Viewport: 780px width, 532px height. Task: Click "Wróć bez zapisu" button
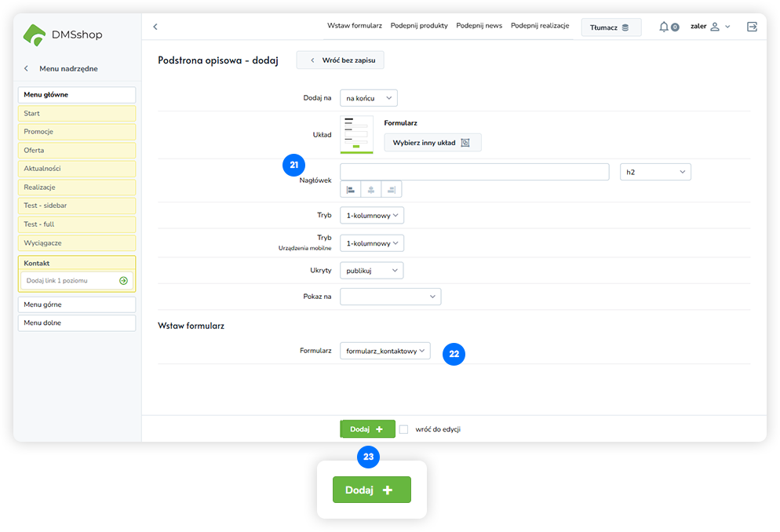pos(340,60)
